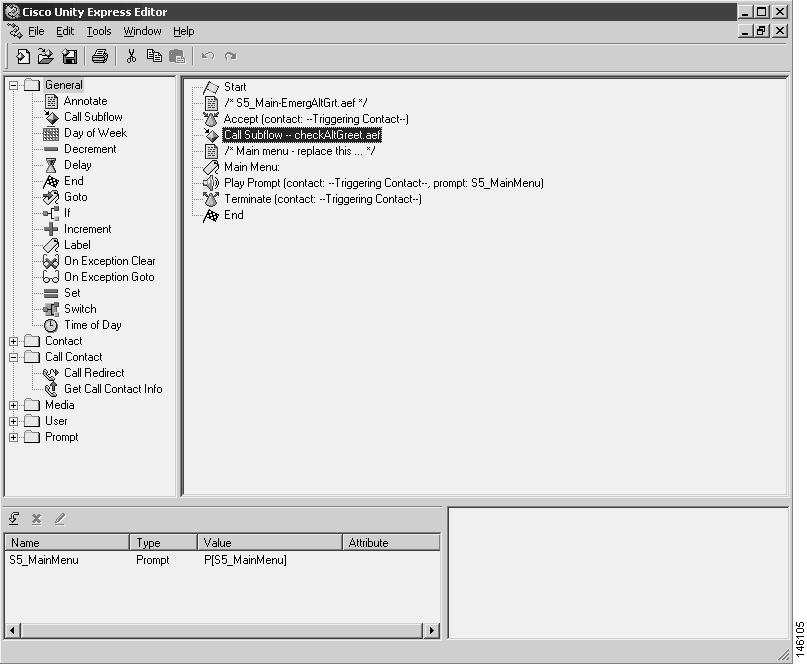Viewport: 807px width, 664px height.
Task: Click the P[S5_MainMenu] value cell
Action: tap(245, 560)
